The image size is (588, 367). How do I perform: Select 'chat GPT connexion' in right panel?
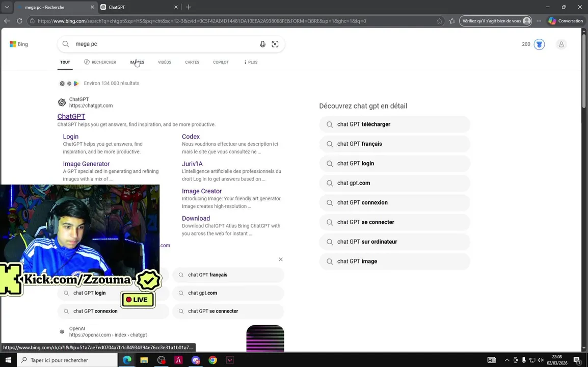tap(394, 203)
